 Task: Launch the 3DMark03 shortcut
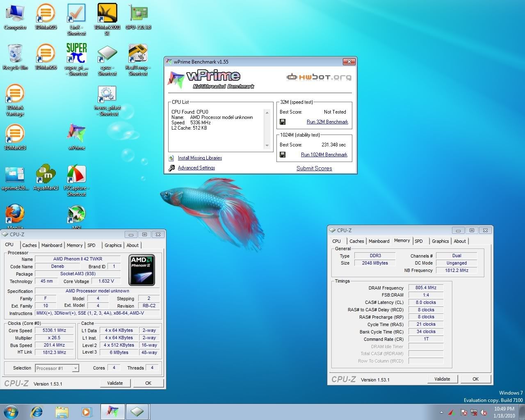pos(15,137)
